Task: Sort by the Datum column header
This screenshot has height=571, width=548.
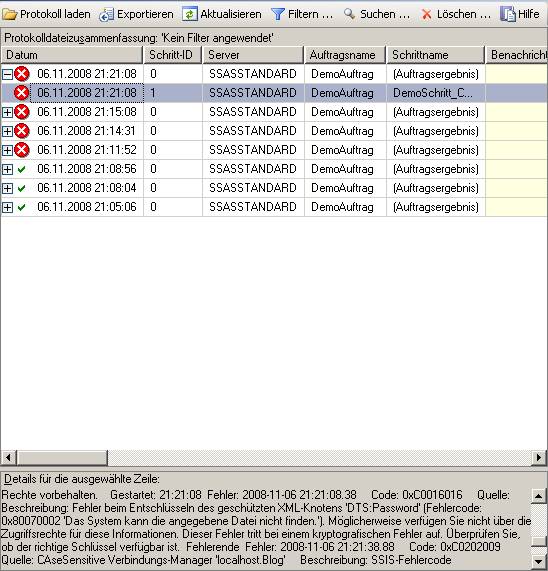Action: [x=72, y=55]
